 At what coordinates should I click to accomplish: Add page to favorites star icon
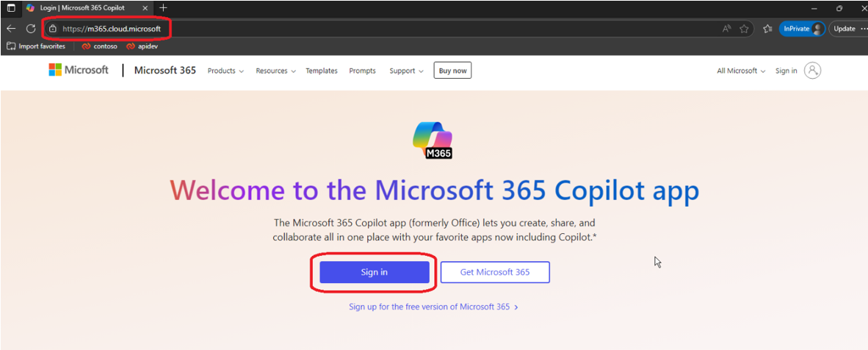(744, 29)
